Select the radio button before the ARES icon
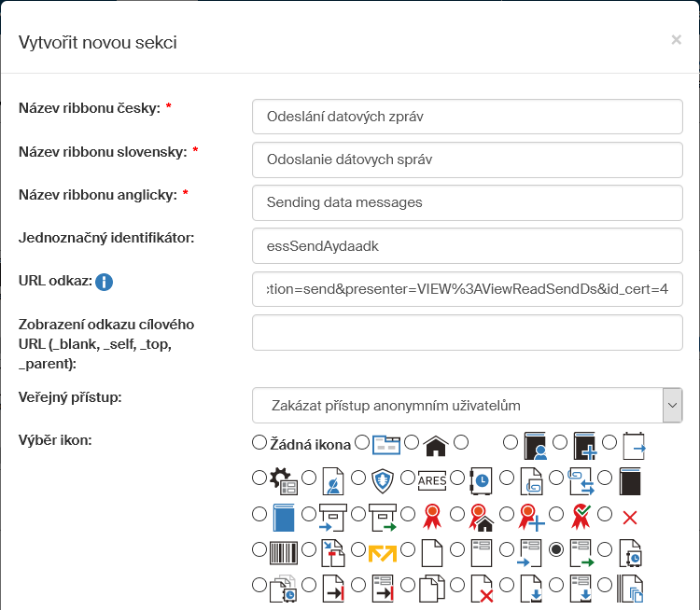700x610 pixels. pos(409,478)
